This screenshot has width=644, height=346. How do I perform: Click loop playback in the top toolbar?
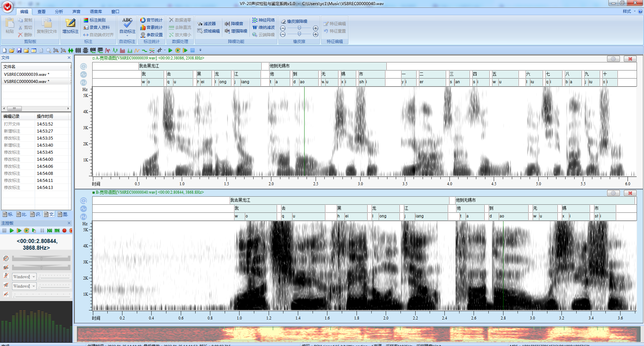pos(178,50)
